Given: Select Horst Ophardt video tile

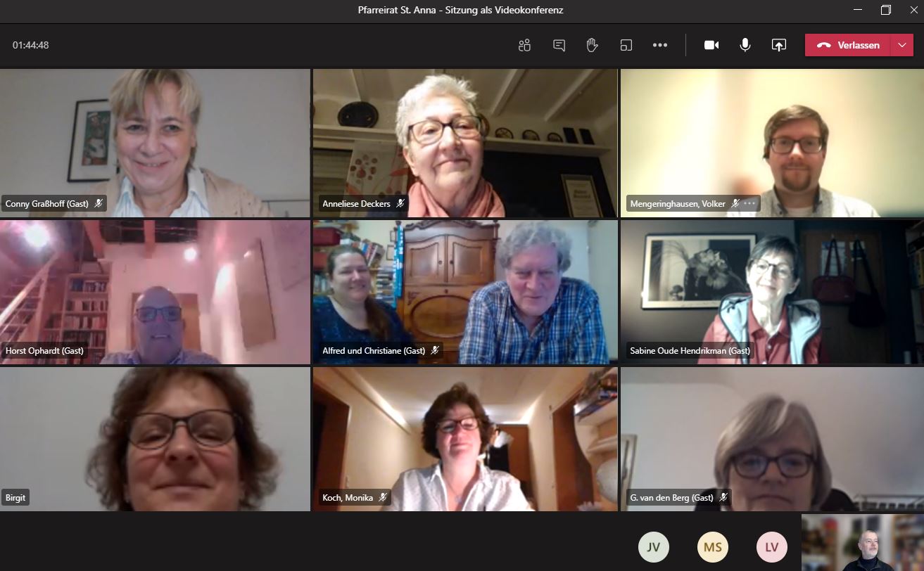Looking at the screenshot, I should [x=155, y=292].
